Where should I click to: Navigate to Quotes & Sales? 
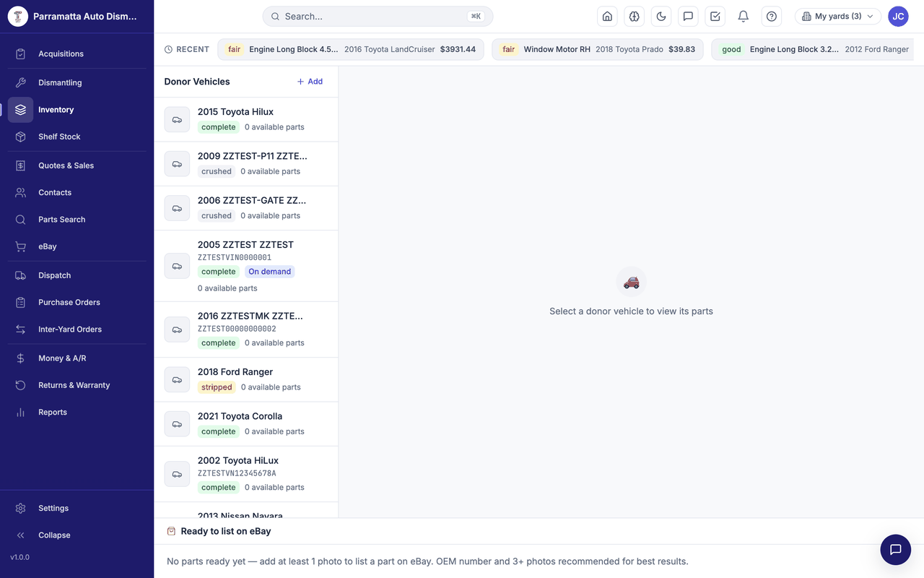coord(77,165)
